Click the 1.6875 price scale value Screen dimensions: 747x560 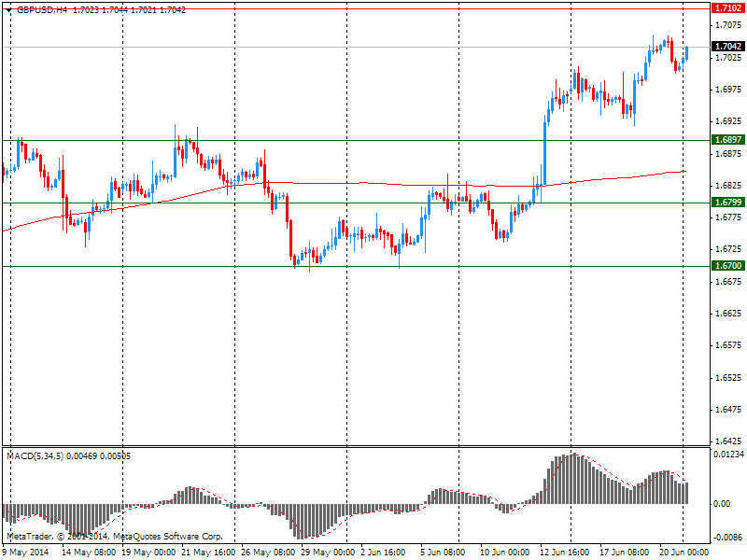729,153
